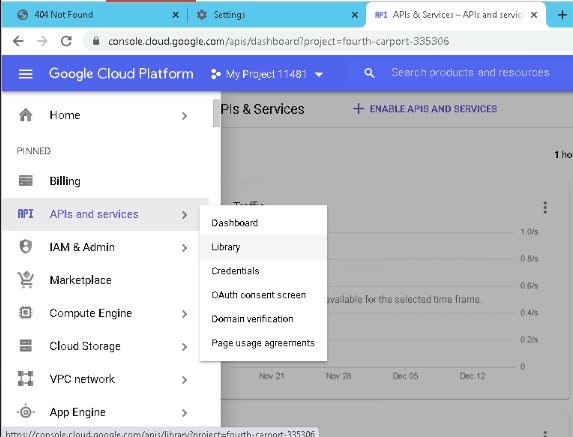
Task: Click Google Cloud Platform logo text
Action: [x=121, y=74]
